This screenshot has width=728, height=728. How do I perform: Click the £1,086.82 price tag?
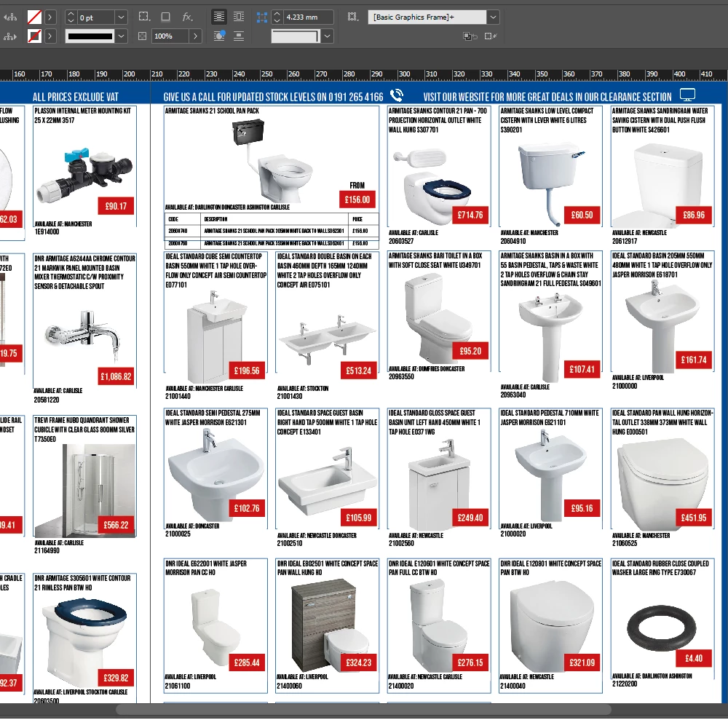click(116, 376)
